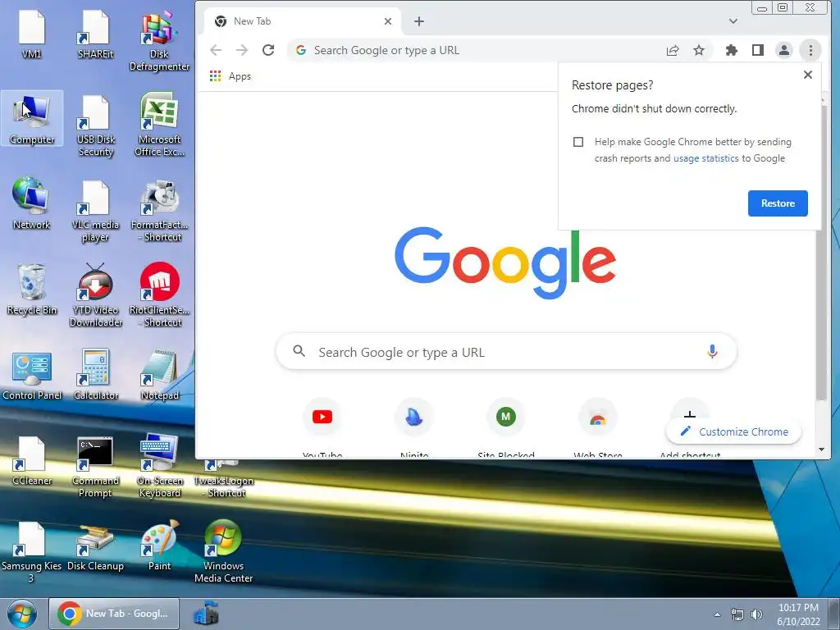Select the Samsung Kies 3 shortcut
This screenshot has height=630, width=840.
click(32, 552)
